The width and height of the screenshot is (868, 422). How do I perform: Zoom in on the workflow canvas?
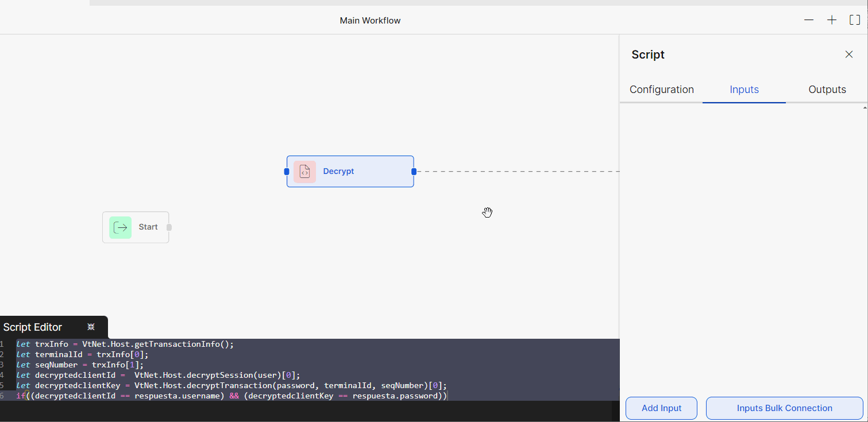[831, 20]
